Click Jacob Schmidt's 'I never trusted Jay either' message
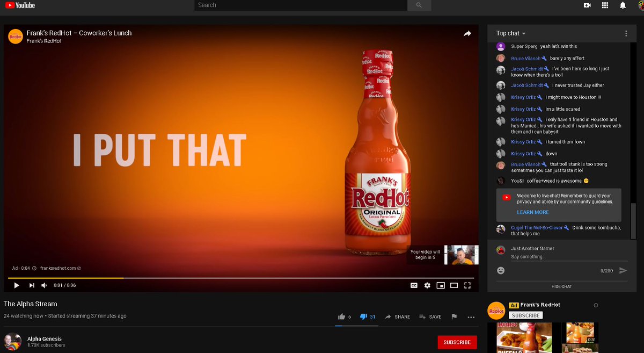The height and width of the screenshot is (353, 644). pyautogui.click(x=578, y=85)
